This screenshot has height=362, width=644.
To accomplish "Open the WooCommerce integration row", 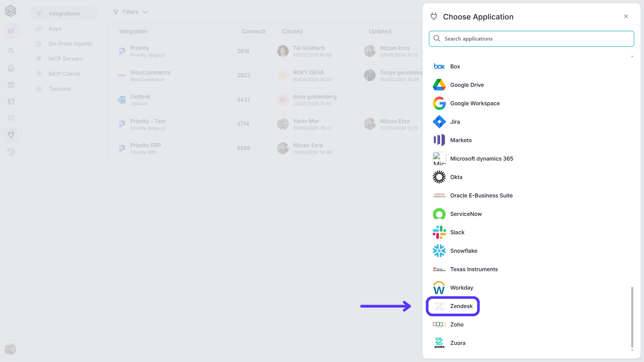I will pos(265,75).
